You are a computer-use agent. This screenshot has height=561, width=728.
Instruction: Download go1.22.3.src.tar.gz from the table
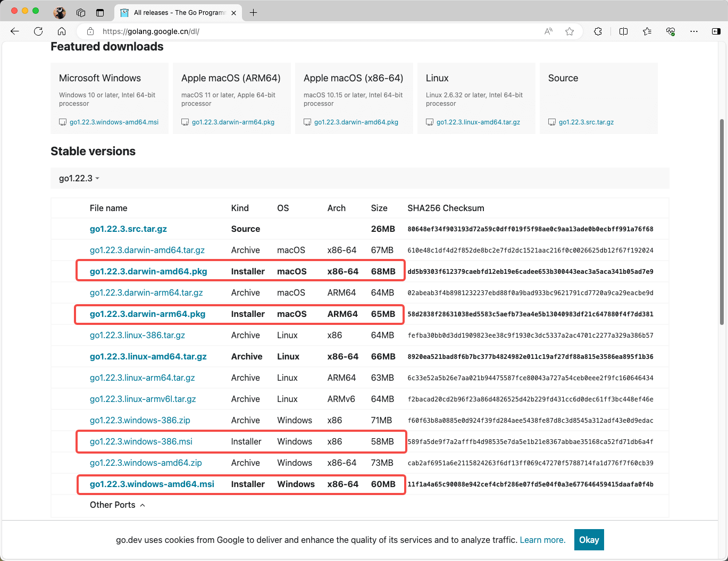tap(128, 229)
